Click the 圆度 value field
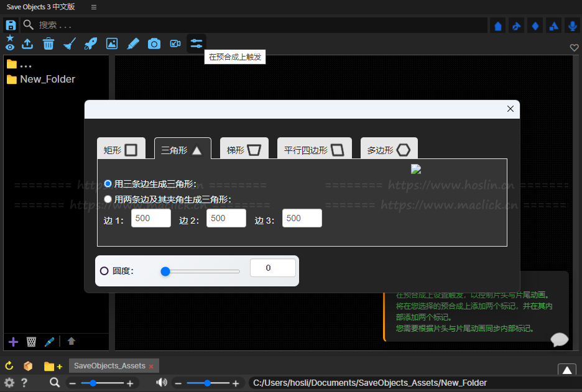The height and width of the screenshot is (392, 582). [x=273, y=268]
